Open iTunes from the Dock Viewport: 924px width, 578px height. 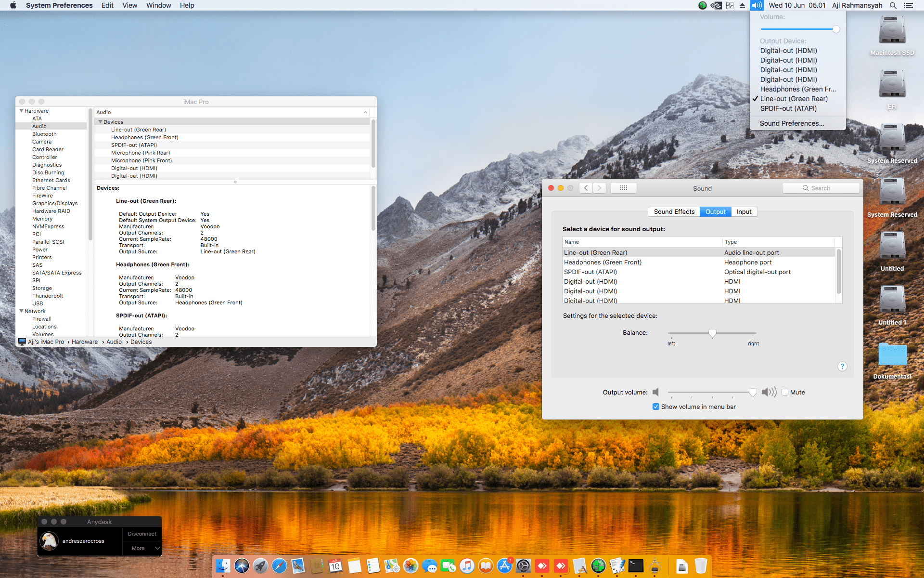click(467, 566)
